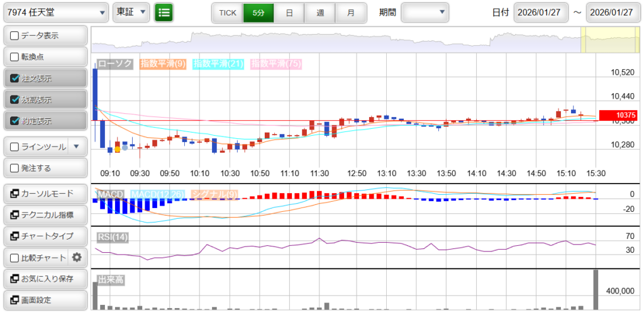Expand the 期間 period dropdown
644x315 pixels.
click(x=425, y=12)
